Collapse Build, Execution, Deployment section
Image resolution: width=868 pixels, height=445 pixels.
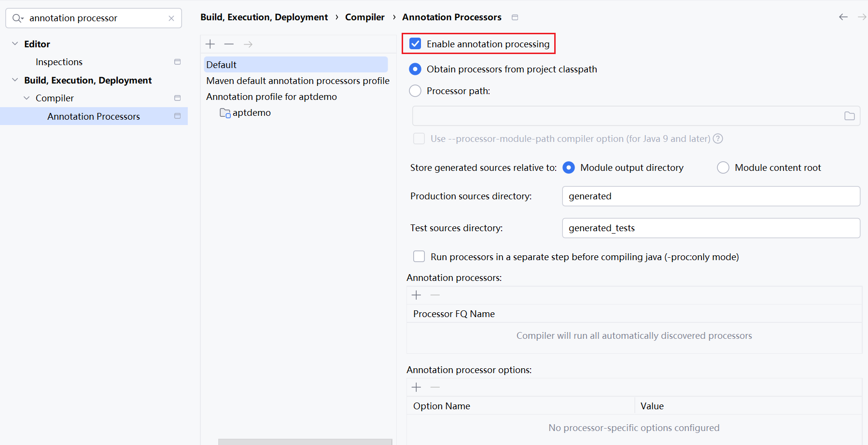(15, 80)
